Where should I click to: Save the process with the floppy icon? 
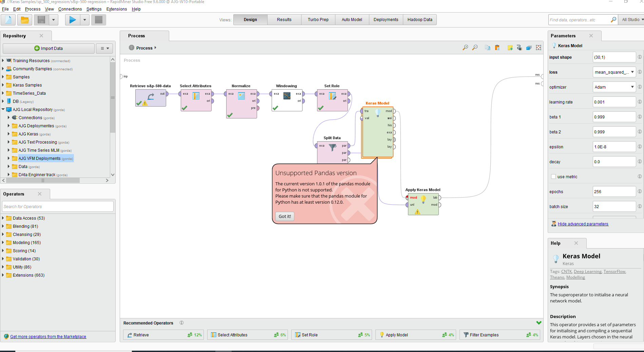coord(41,20)
